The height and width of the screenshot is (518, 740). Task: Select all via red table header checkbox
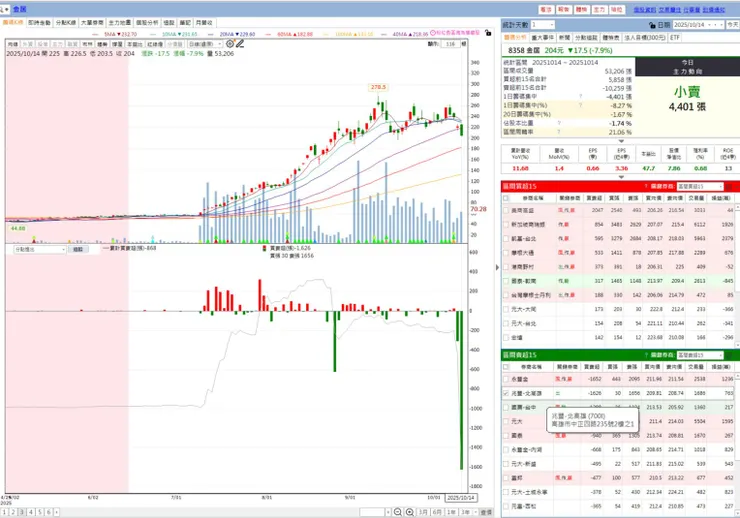coord(506,198)
